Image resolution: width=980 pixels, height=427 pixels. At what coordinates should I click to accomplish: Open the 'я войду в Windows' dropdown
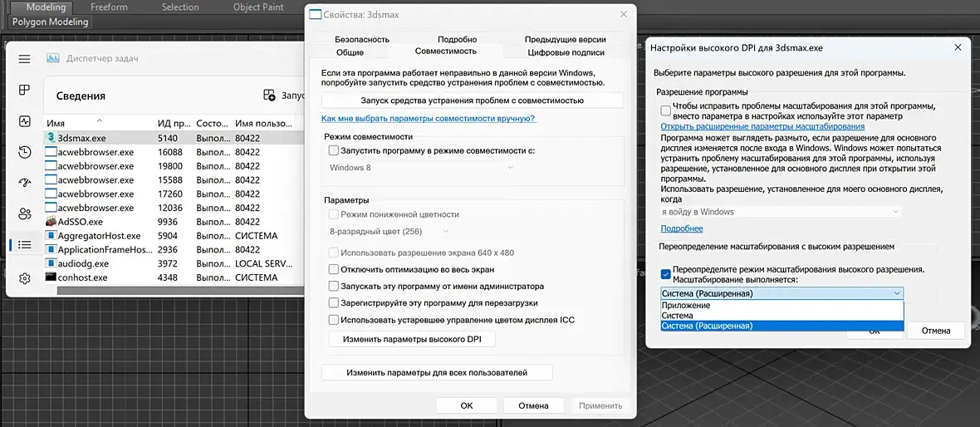click(781, 212)
